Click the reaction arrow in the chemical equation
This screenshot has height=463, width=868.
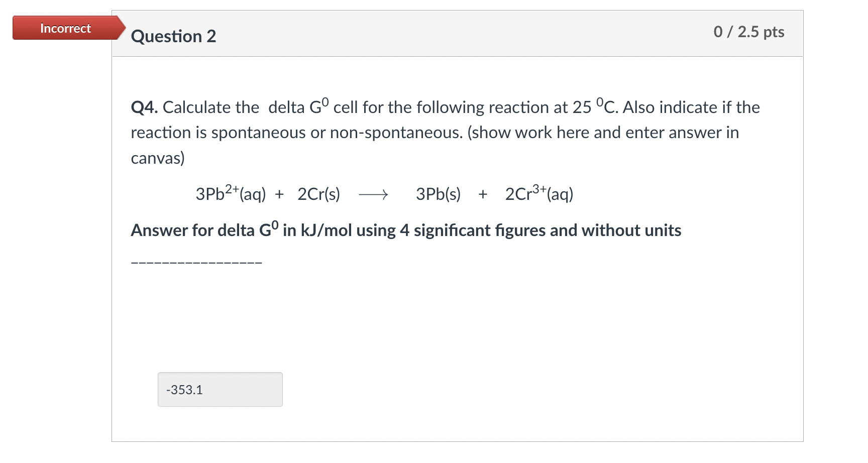(x=374, y=195)
